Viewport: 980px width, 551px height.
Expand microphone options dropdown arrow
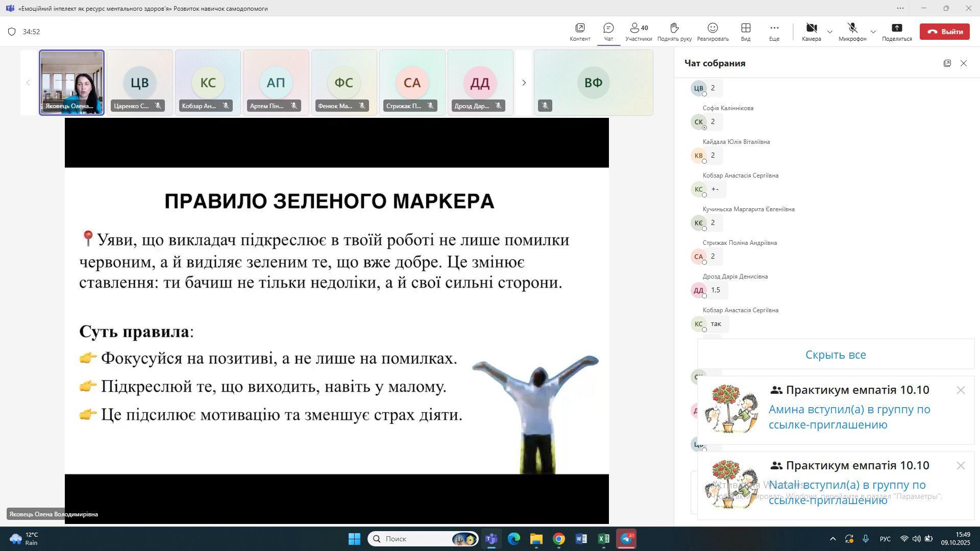click(x=873, y=32)
